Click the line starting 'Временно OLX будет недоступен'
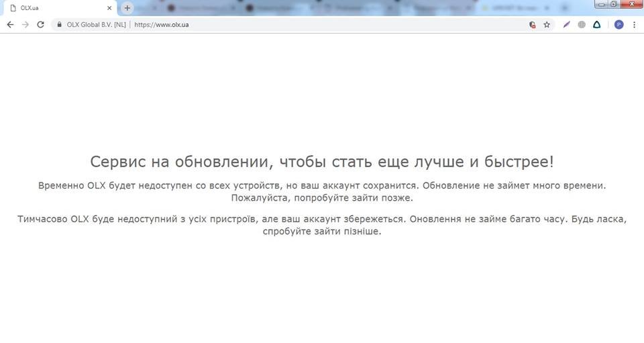The height and width of the screenshot is (343, 644). tap(322, 186)
